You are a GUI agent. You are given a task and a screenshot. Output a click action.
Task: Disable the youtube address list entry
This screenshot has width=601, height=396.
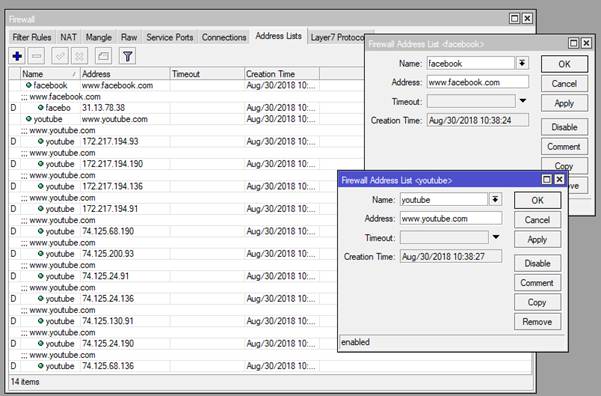(x=537, y=263)
